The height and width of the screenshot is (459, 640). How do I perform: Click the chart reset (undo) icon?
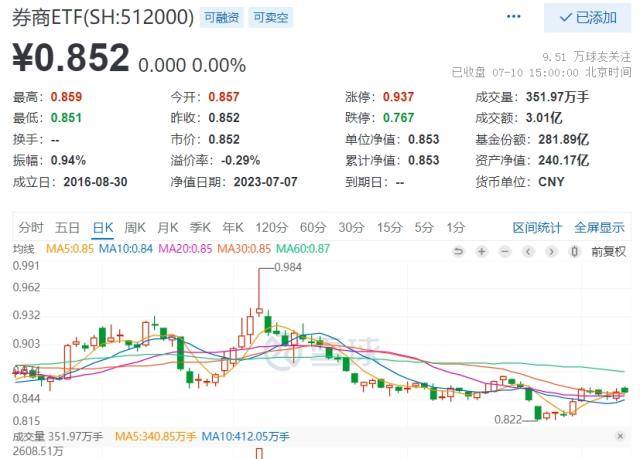(458, 250)
